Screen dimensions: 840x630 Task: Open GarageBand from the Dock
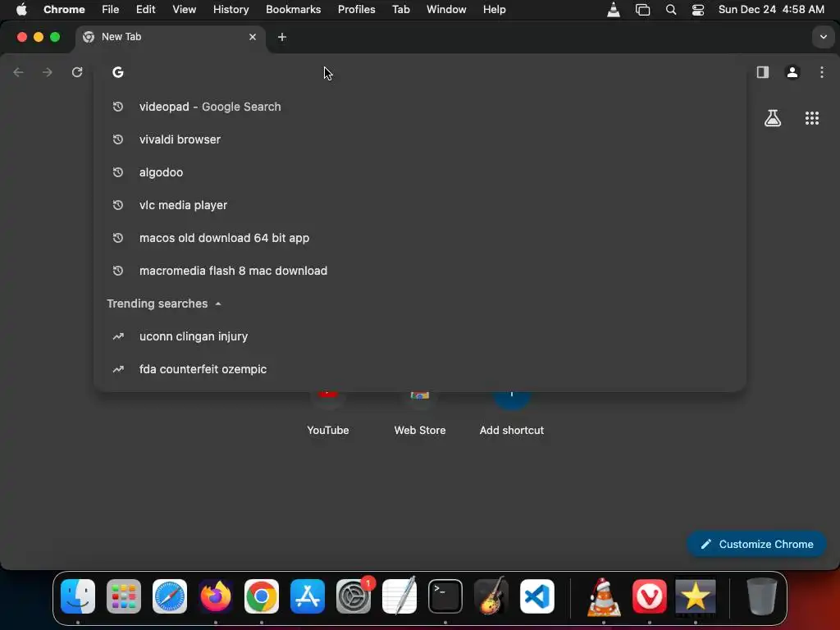491,596
